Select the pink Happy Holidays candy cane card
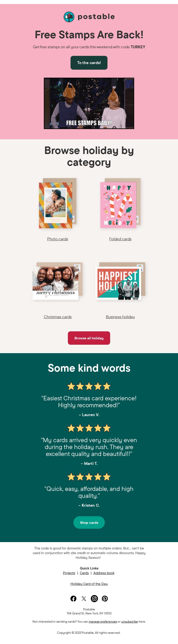 click(120, 203)
